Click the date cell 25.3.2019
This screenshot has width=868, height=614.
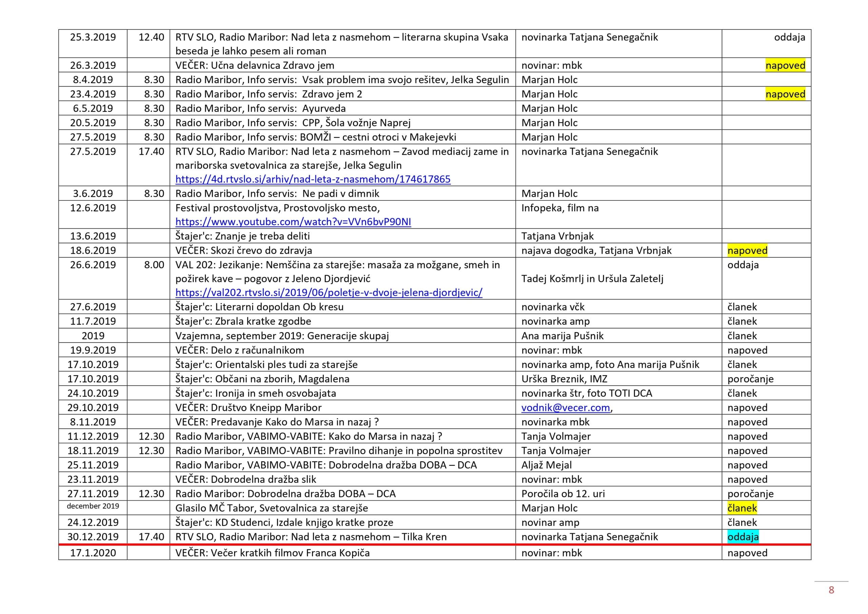click(93, 37)
